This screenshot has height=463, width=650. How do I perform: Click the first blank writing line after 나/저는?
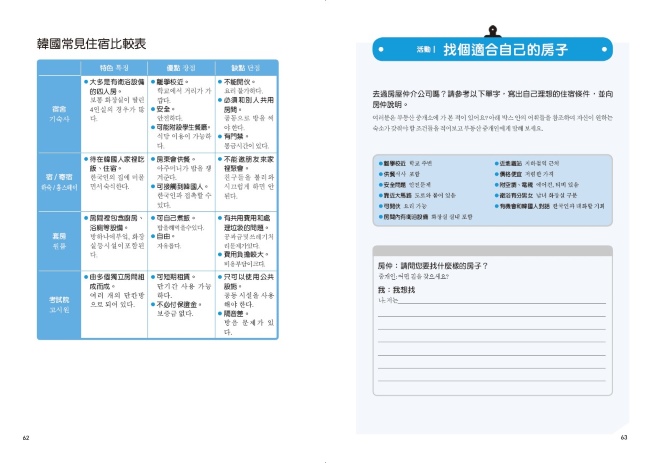point(502,301)
